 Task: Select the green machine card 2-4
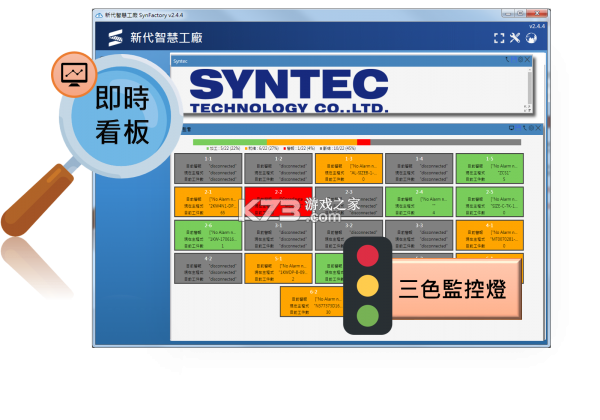[419, 202]
